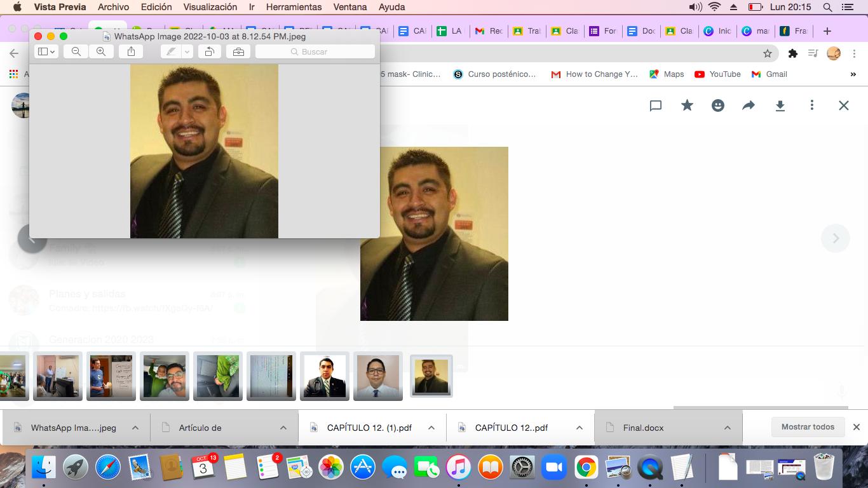
Task: Open the comment icon in the image viewer
Action: [656, 105]
